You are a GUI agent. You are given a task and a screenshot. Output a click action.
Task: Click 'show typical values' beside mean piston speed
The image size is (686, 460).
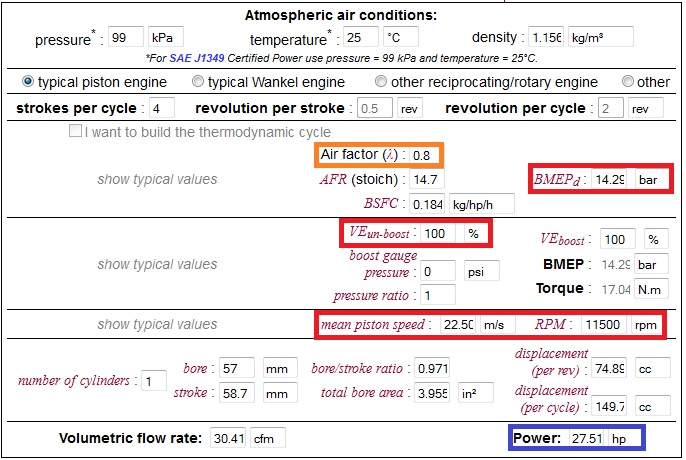(x=157, y=324)
